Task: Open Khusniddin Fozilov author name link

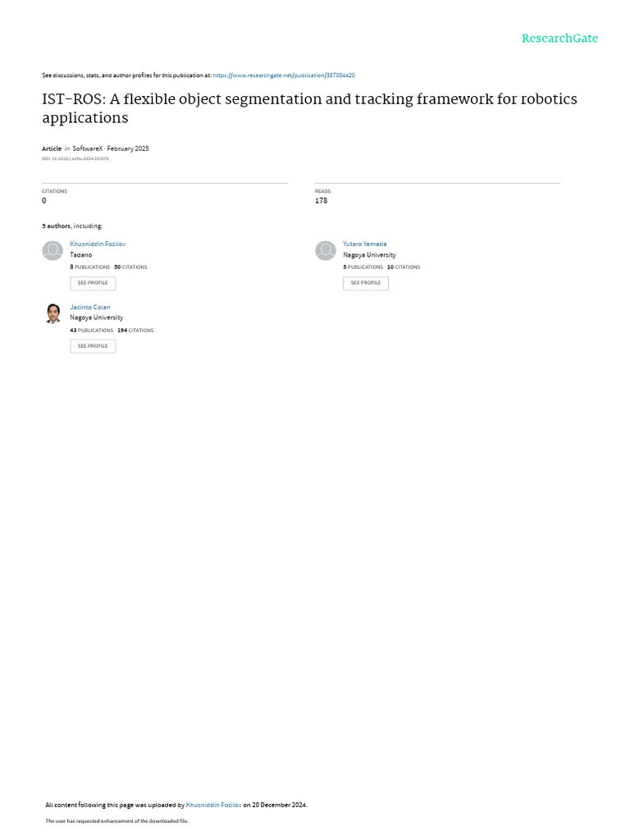Action: 98,244
